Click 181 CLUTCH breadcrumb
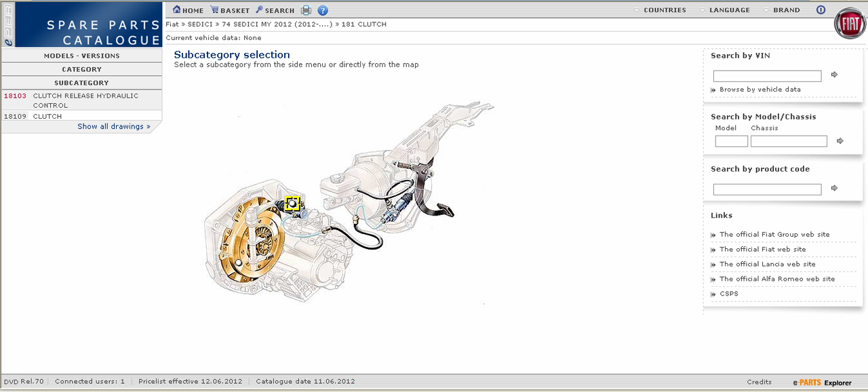Screen dimensions: 868x392 pyautogui.click(x=364, y=24)
